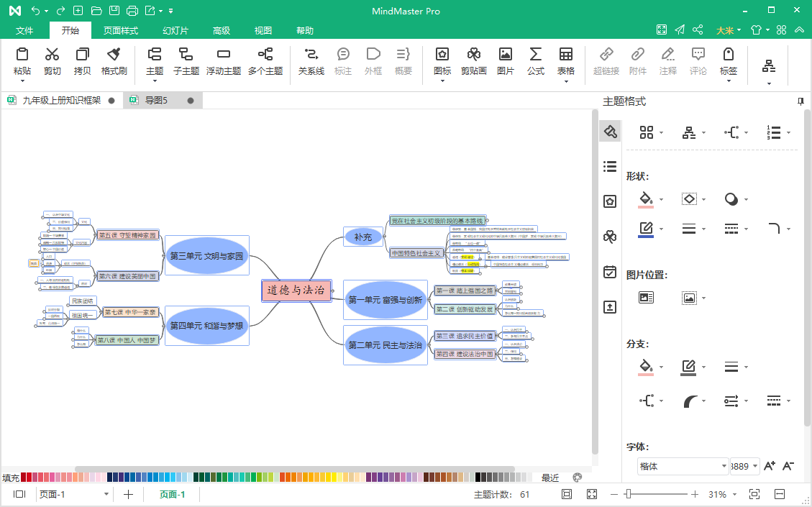Image resolution: width=812 pixels, height=507 pixels.
Task: Open the user account 大米 dropdown
Action: click(728, 30)
